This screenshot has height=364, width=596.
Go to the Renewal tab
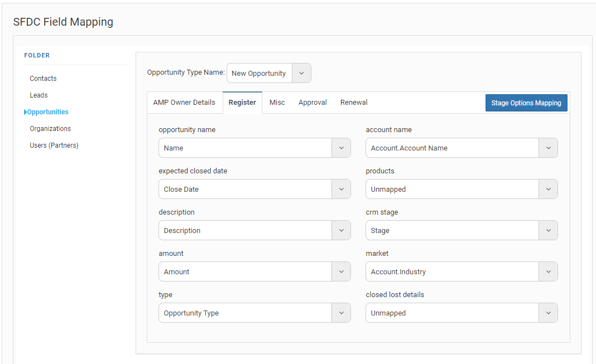point(354,103)
